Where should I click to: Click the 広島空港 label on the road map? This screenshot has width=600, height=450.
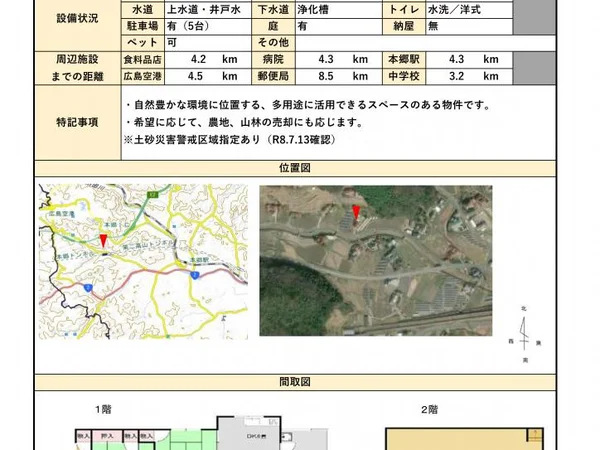click(61, 214)
